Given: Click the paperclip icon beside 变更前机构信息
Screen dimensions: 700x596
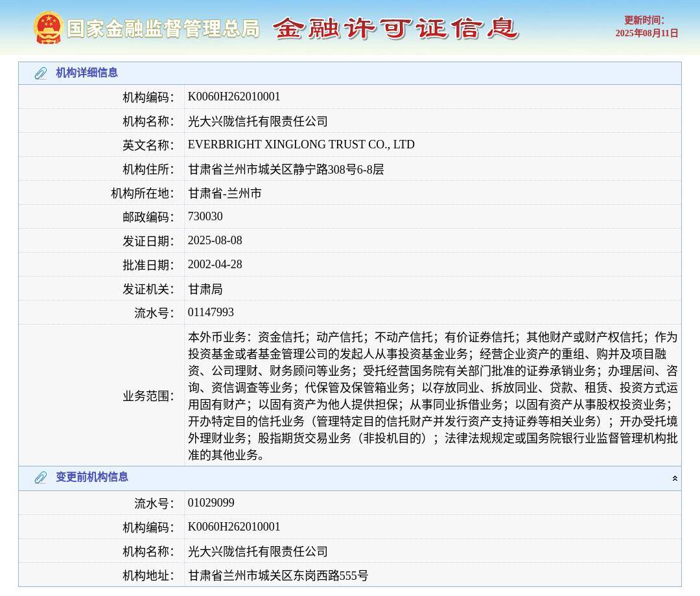Looking at the screenshot, I should [x=40, y=477].
